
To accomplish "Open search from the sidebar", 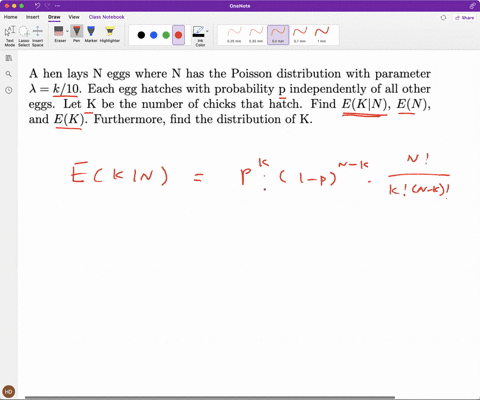I will (x=9, y=74).
